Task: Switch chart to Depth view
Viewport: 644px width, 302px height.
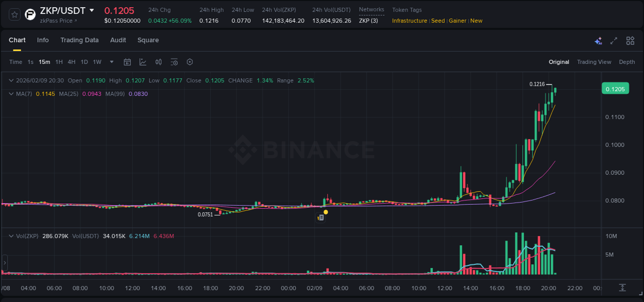Action: pos(627,62)
